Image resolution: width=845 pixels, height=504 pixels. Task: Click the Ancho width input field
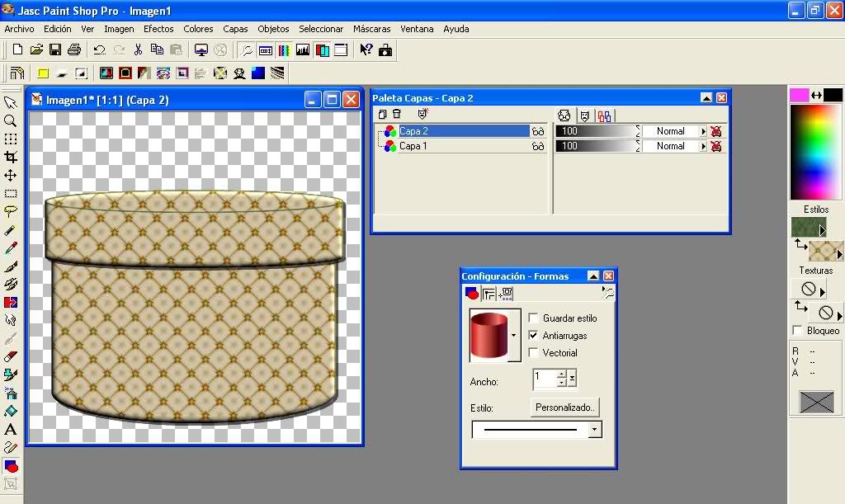tap(545, 378)
